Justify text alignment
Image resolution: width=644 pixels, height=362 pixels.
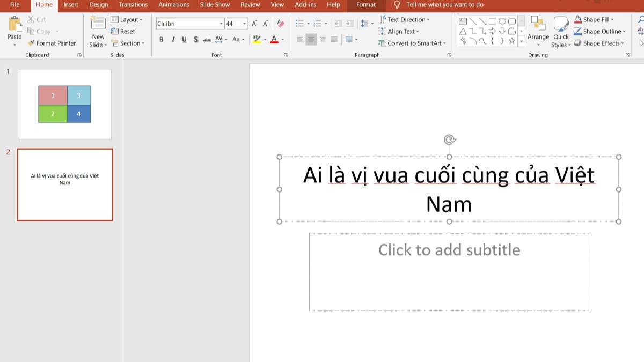[x=334, y=39]
